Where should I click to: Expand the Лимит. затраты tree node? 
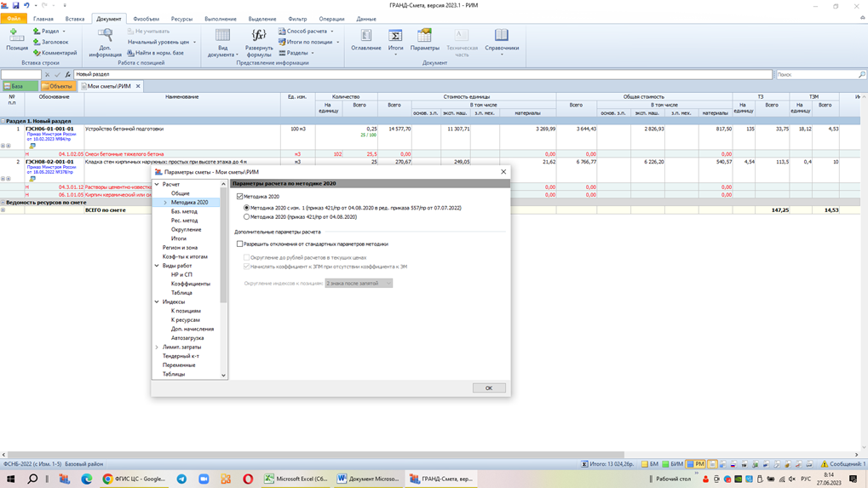coord(157,347)
